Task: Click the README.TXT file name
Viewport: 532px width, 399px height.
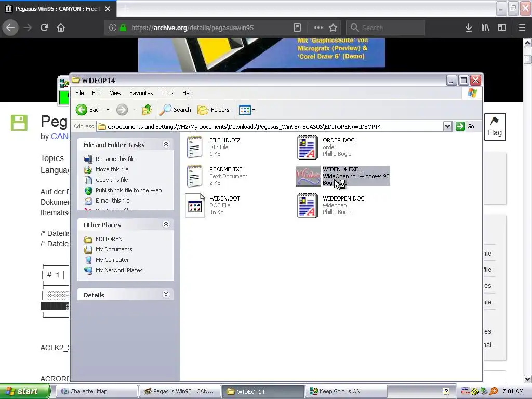Action: (225, 170)
